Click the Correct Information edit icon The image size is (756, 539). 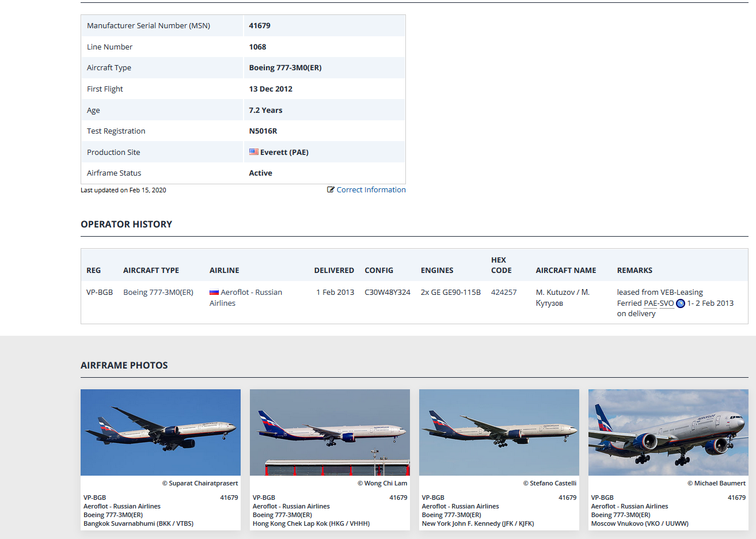click(x=330, y=189)
